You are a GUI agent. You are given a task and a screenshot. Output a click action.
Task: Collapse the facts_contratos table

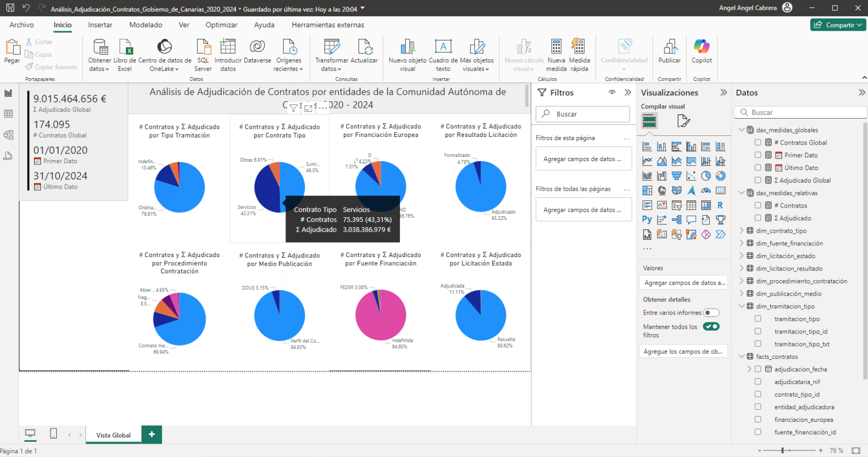742,356
